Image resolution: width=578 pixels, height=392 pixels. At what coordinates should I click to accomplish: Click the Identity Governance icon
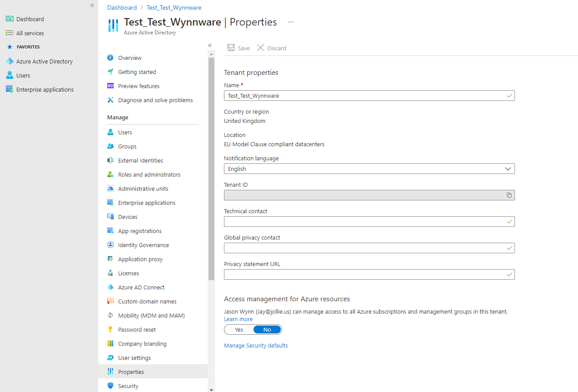pyautogui.click(x=110, y=245)
